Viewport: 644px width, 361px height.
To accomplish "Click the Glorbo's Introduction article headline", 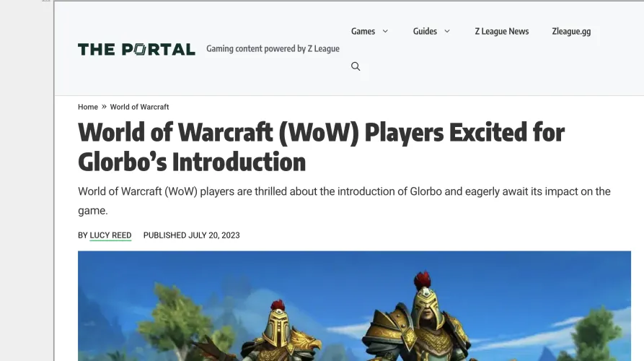I will point(321,147).
